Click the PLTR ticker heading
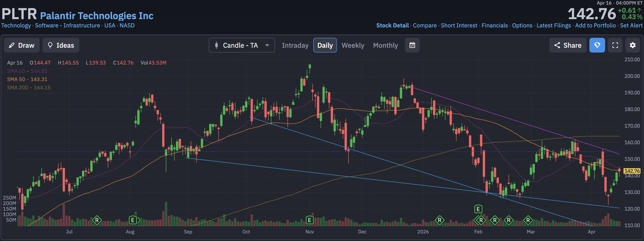This screenshot has width=644, height=241. pos(19,14)
